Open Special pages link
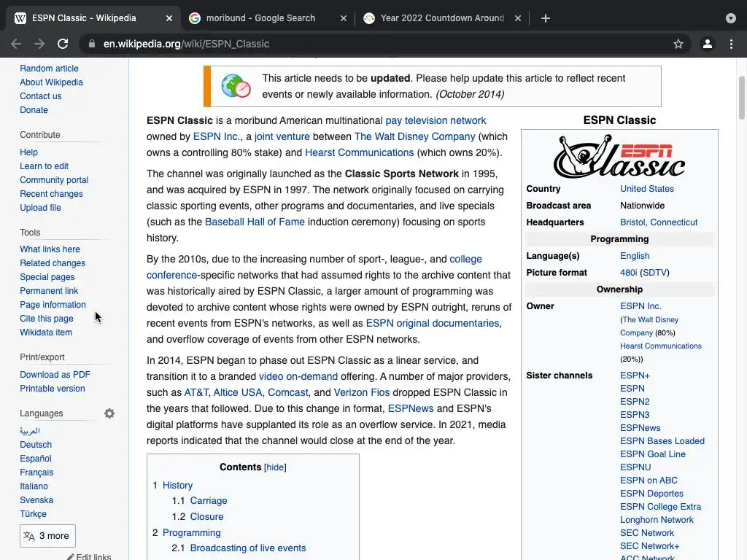 (x=47, y=276)
